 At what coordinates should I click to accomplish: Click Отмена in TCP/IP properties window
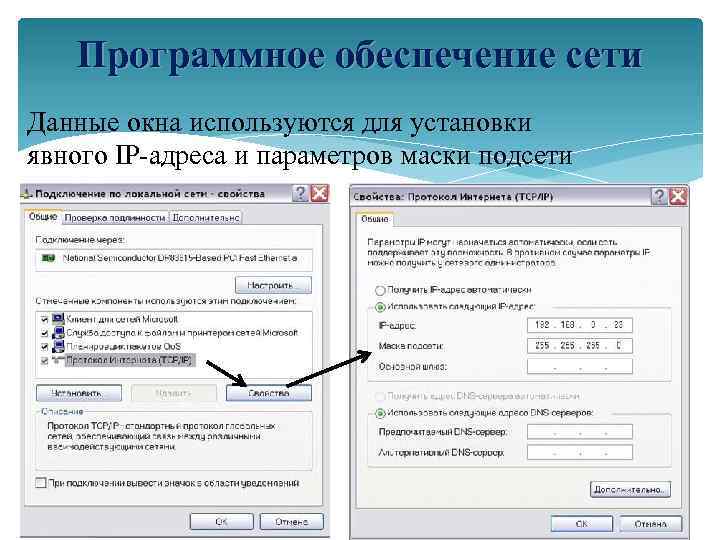click(651, 524)
